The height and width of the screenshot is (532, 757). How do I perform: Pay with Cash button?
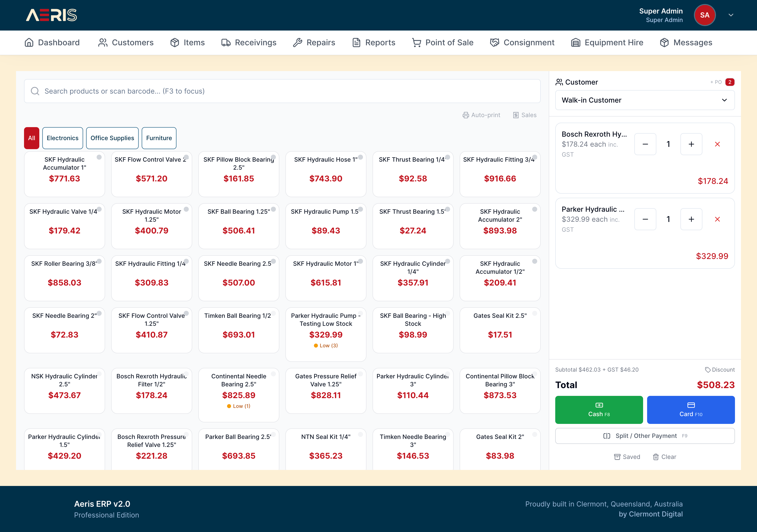(x=599, y=410)
